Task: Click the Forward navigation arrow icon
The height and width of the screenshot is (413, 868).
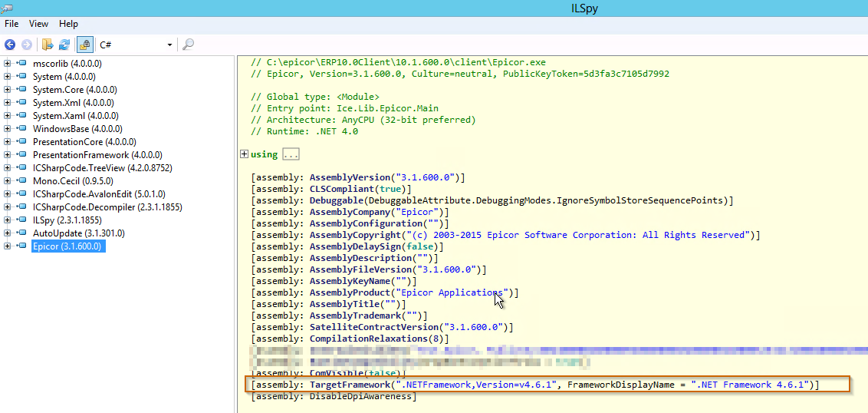Action: [x=26, y=45]
